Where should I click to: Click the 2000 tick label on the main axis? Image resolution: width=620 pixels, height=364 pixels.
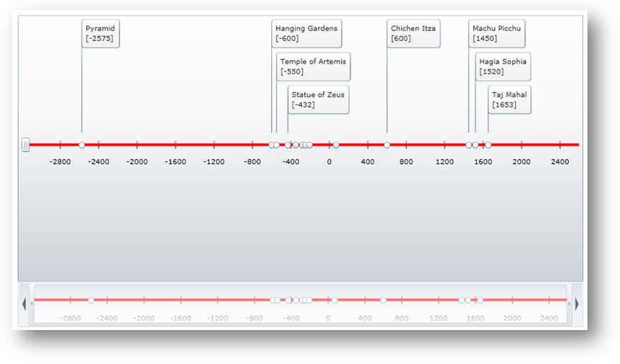tap(522, 162)
